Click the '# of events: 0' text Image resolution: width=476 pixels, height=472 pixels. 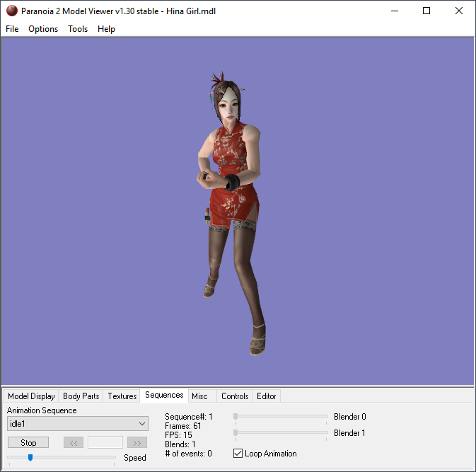(188, 454)
